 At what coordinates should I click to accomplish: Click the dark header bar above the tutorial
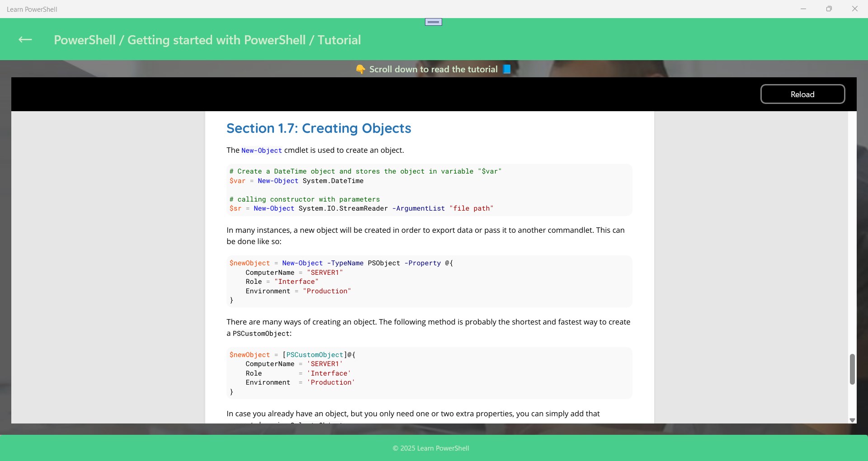coord(362,94)
